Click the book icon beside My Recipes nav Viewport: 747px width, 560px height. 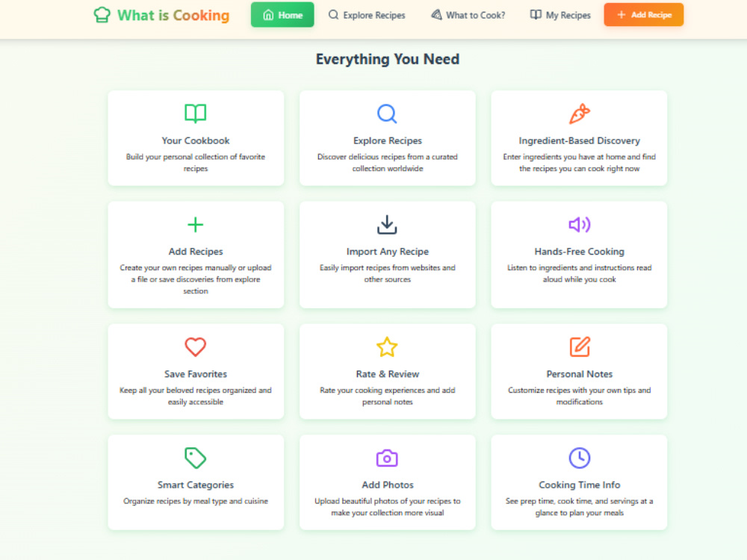(536, 15)
